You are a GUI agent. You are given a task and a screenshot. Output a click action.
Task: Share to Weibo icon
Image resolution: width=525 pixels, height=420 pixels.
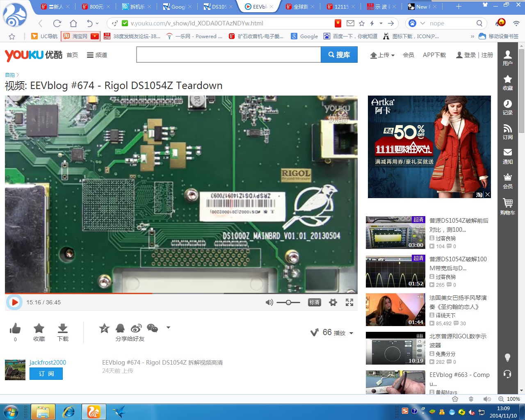[136, 328]
